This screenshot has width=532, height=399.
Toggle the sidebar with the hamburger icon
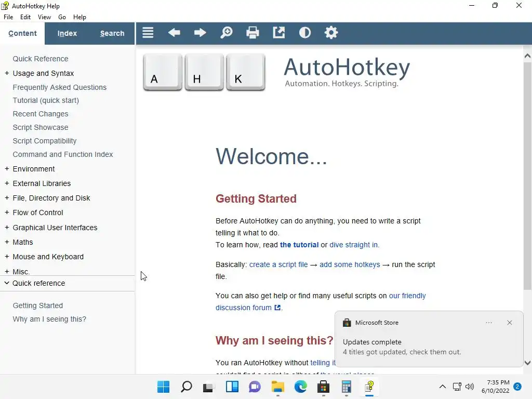click(148, 33)
